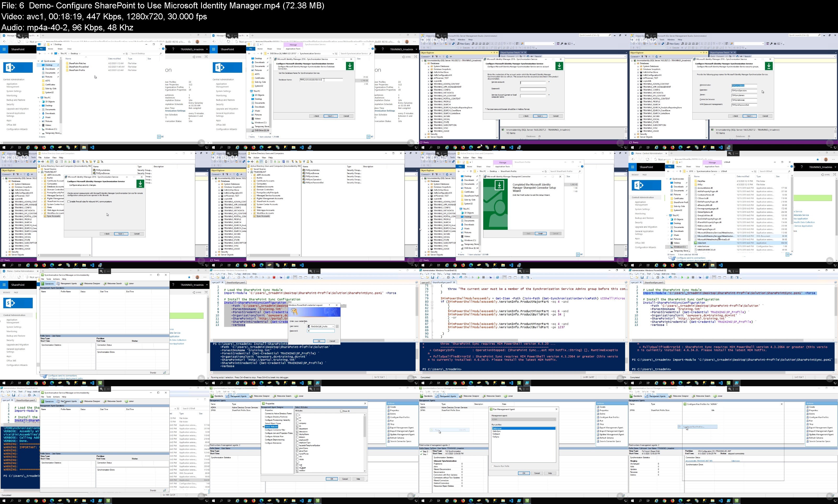Choose highlighted Configure Run Profiles... context menu entry
The height and width of the screenshot is (504, 838).
tap(698, 427)
